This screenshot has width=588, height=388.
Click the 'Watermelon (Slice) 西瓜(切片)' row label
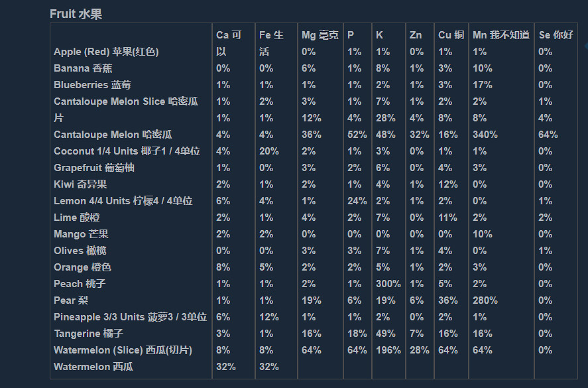[x=123, y=350]
